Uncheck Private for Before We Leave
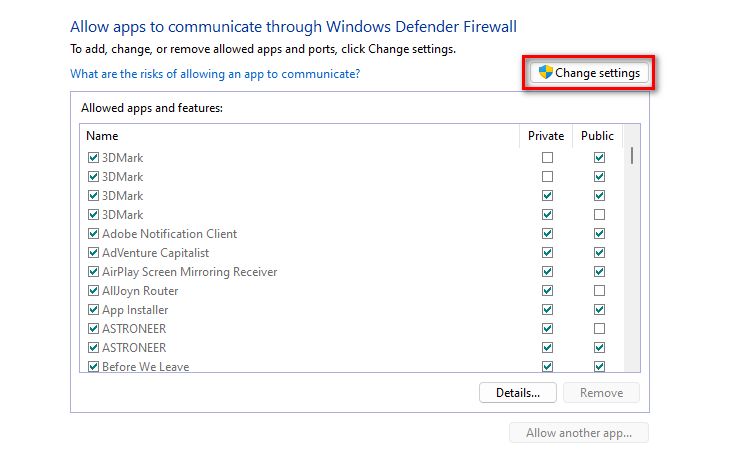 (548, 367)
